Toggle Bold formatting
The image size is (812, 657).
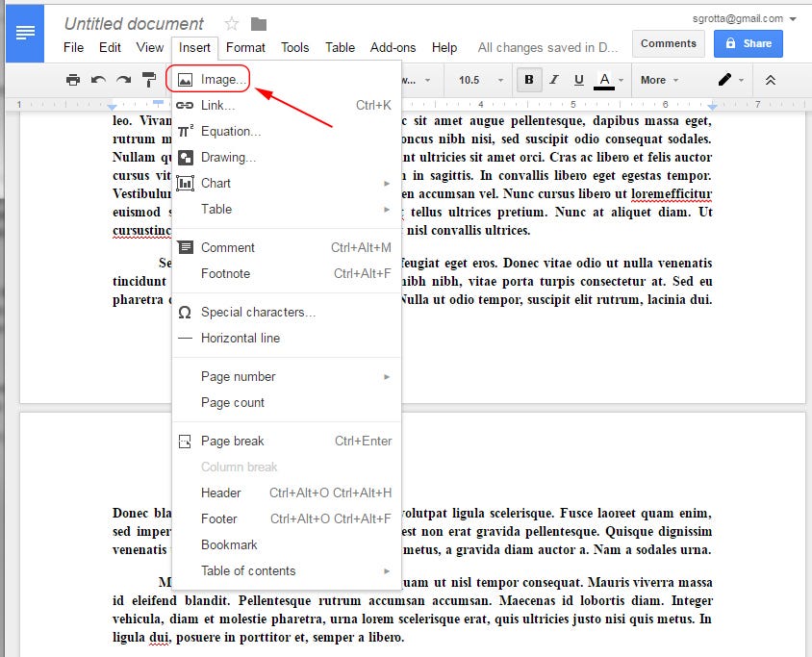click(529, 80)
